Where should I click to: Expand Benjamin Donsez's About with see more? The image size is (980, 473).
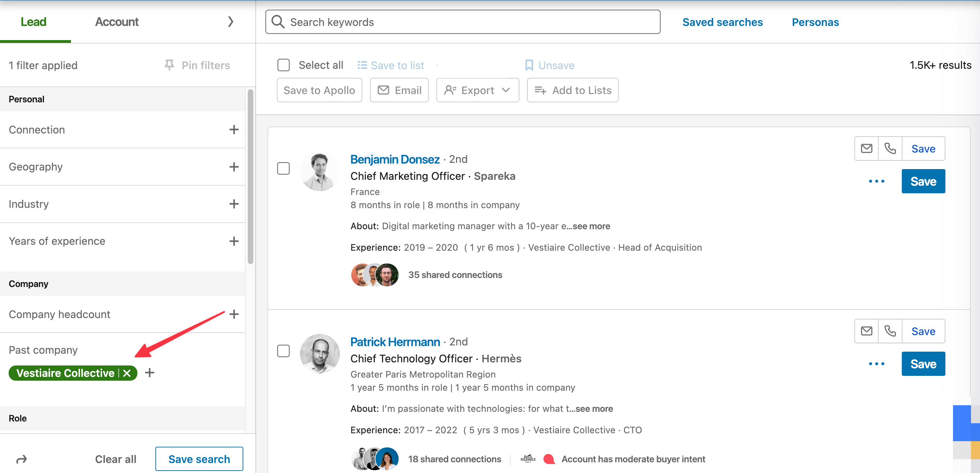coord(589,226)
